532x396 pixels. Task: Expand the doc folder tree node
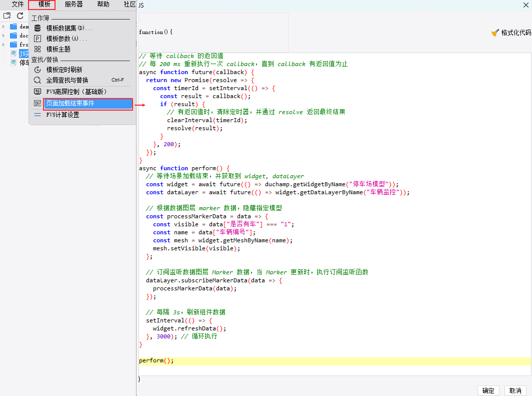3,36
